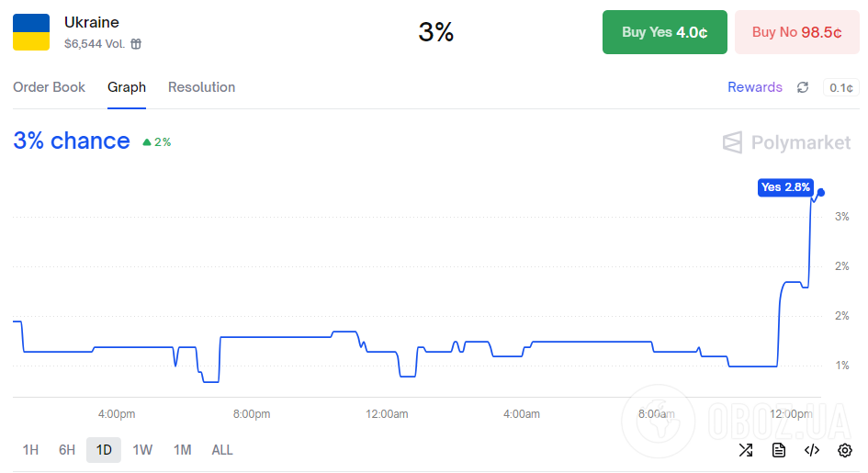
Task: Show ALL time range on graph
Action: click(x=222, y=450)
